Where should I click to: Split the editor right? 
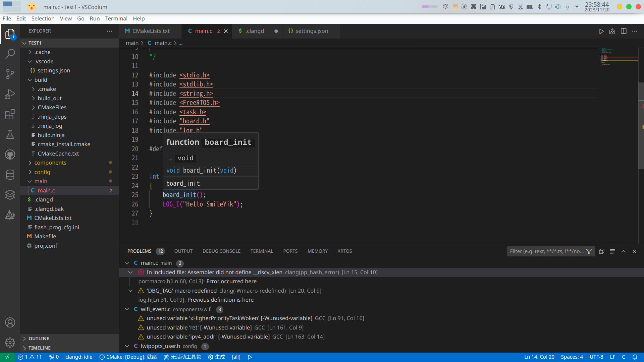pos(624,31)
